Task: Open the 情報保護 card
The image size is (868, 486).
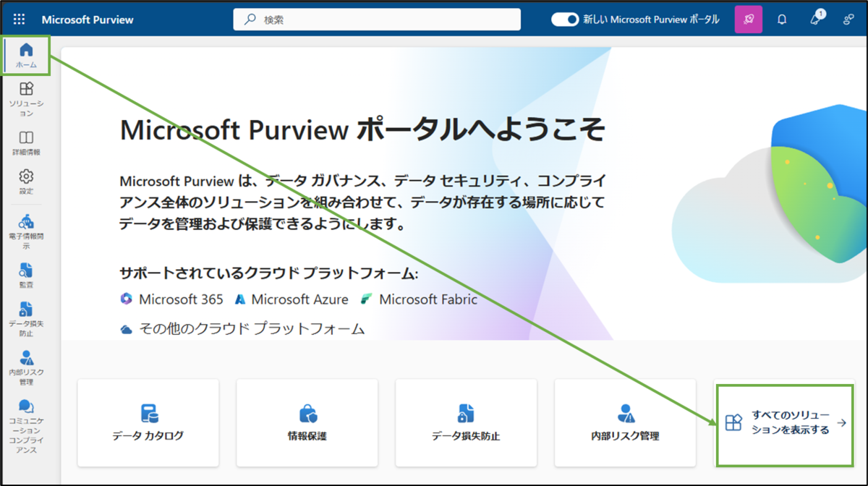Action: click(307, 422)
